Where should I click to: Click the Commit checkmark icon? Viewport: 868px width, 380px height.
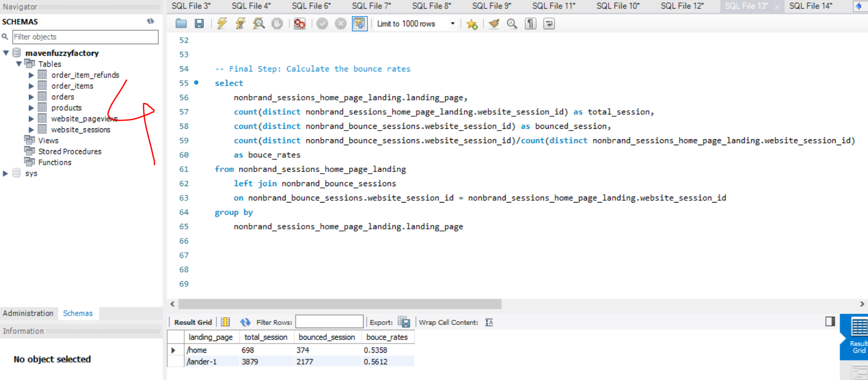tap(322, 23)
